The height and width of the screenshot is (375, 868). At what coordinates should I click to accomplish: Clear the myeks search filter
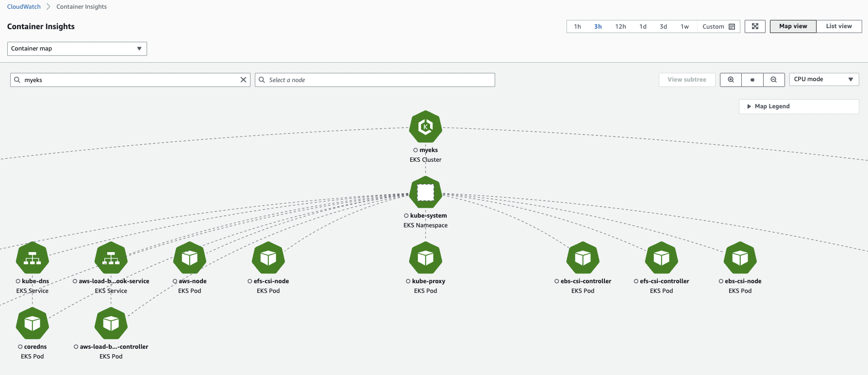243,80
